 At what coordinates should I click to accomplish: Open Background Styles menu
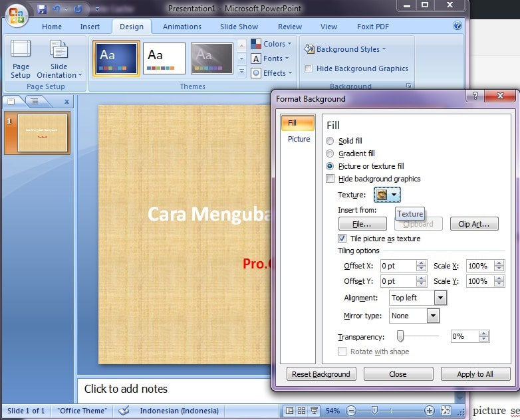(345, 49)
